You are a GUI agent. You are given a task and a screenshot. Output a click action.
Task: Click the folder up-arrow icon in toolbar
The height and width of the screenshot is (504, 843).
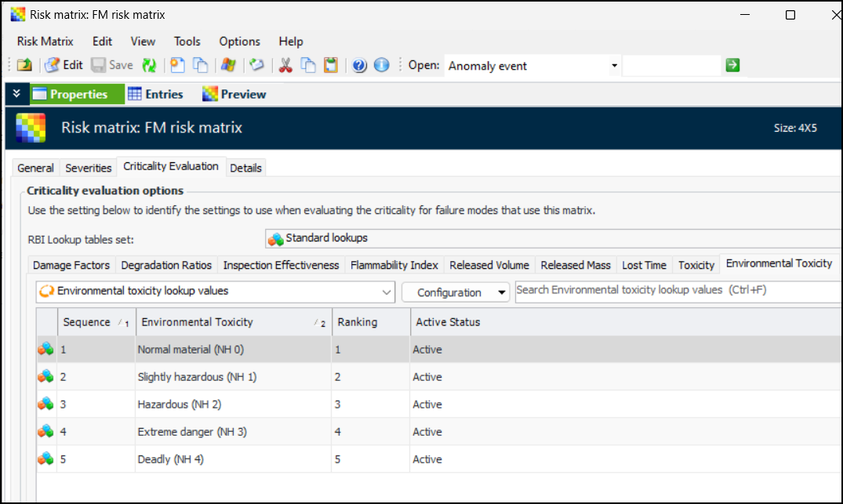tap(24, 66)
